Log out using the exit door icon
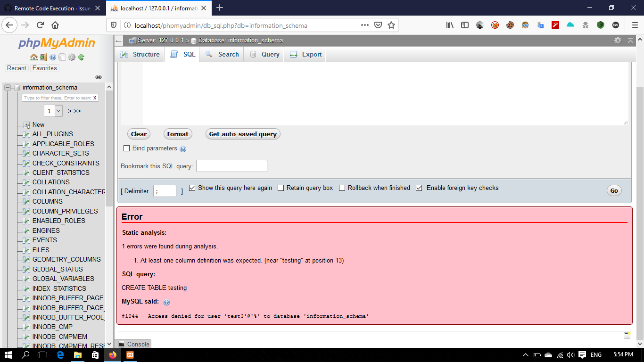Viewport: 644px width, 362px height. pos(43,57)
